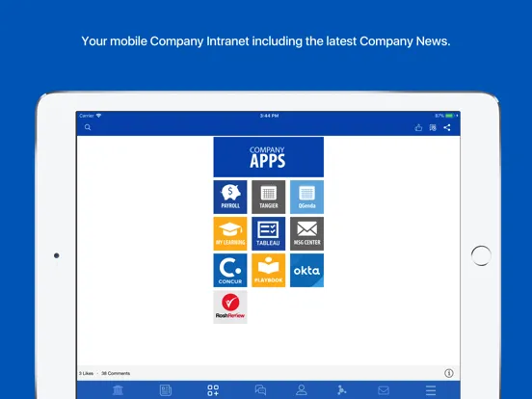The width and height of the screenshot is (532, 399).
Task: Open the QGenda app tile
Action: point(306,197)
